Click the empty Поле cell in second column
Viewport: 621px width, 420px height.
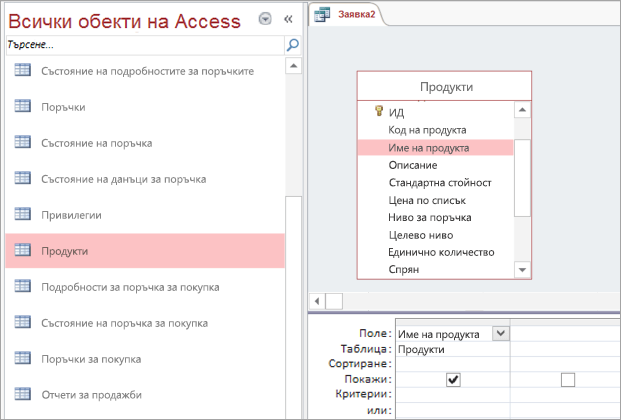coord(565,334)
